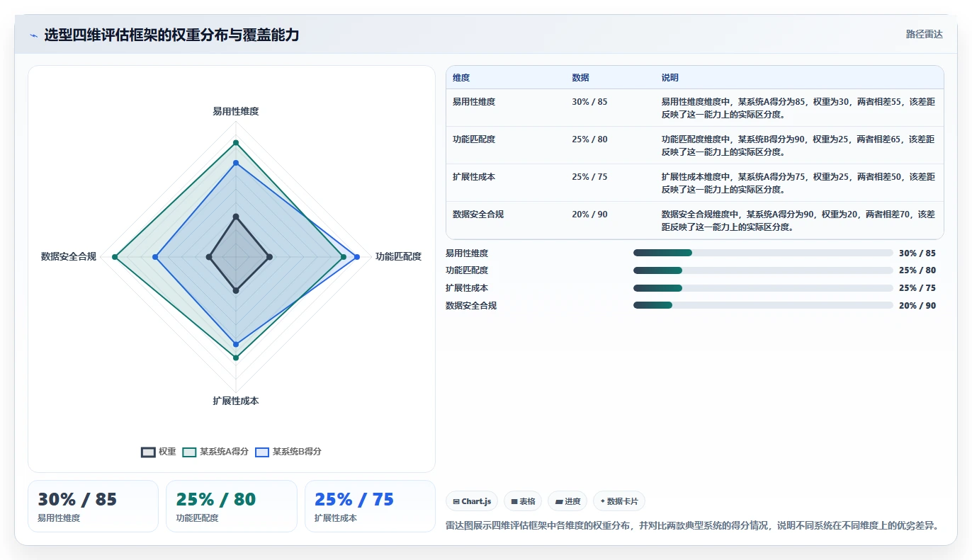Image resolution: width=972 pixels, height=560 pixels.
Task: Click the 25% / 75 cell in the table
Action: (x=589, y=177)
